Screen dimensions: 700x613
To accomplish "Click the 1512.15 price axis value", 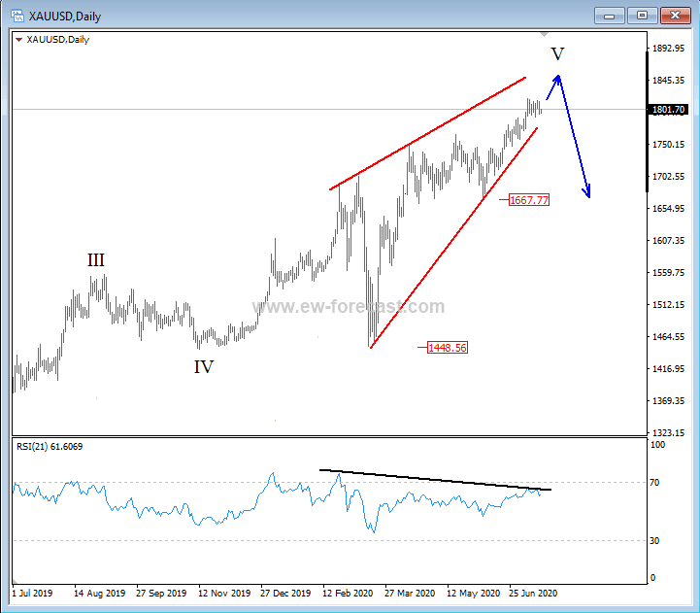I will [668, 305].
